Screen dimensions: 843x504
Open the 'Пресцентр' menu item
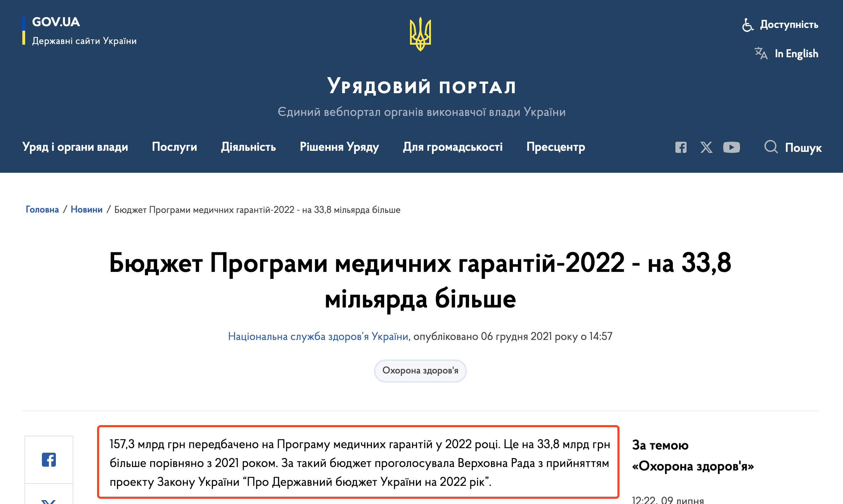coord(556,147)
